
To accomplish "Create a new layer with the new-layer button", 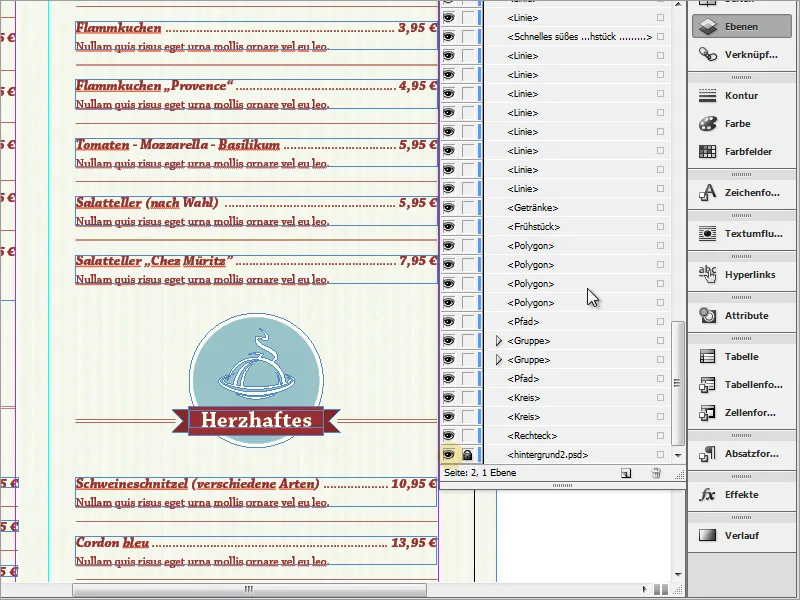I will tap(625, 472).
